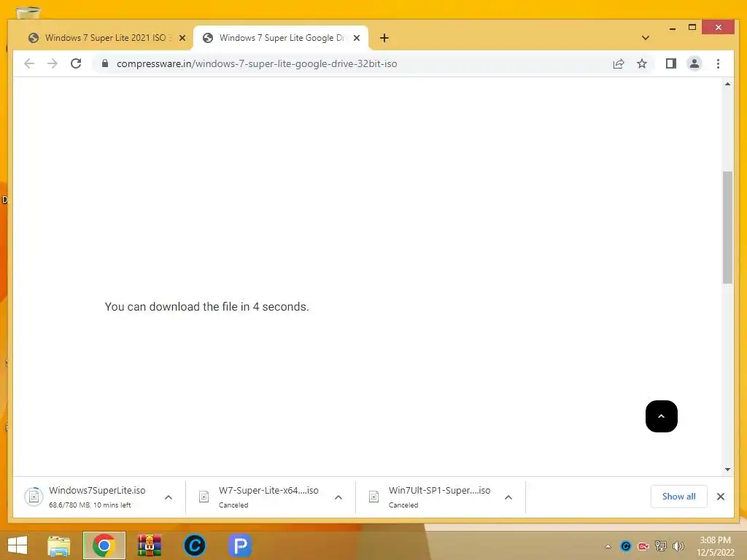Minimize the Chrome window

tap(672, 28)
